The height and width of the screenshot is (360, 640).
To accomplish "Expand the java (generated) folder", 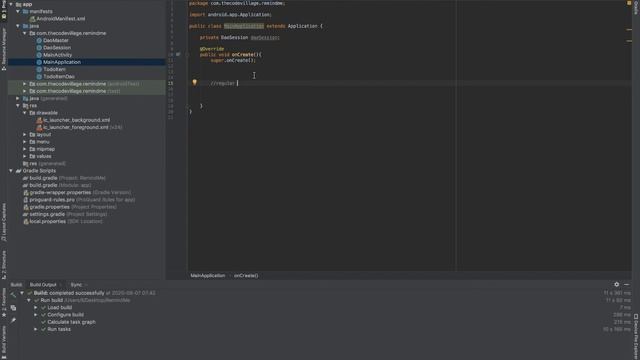I will (x=18, y=98).
